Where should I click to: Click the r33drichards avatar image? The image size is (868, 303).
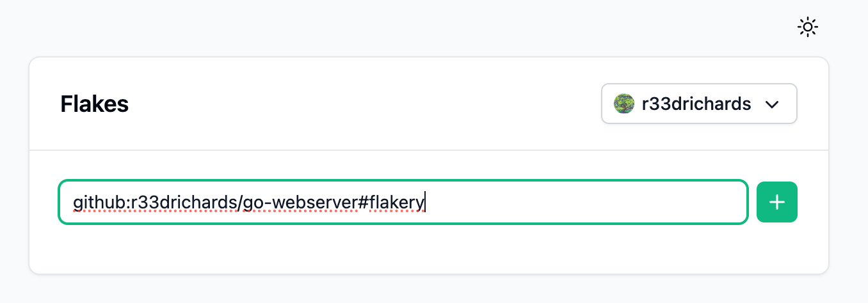[x=623, y=104]
